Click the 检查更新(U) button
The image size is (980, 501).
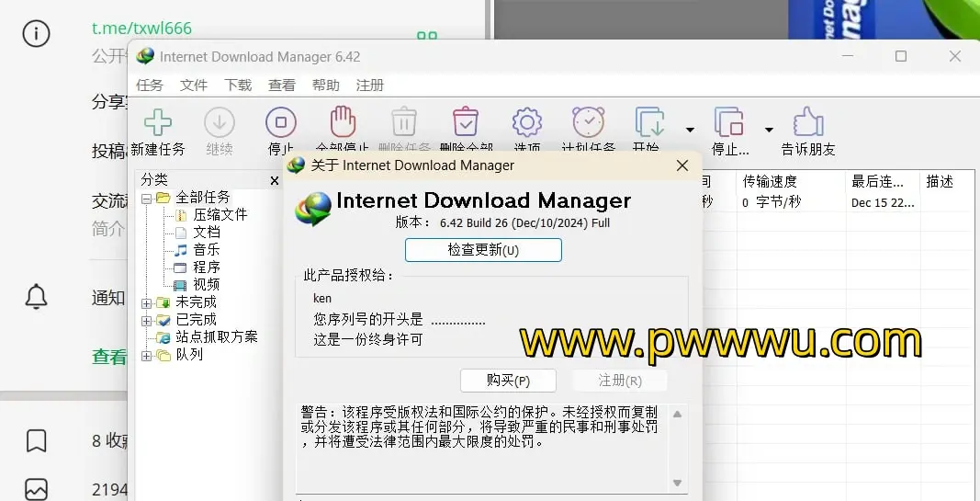point(483,250)
